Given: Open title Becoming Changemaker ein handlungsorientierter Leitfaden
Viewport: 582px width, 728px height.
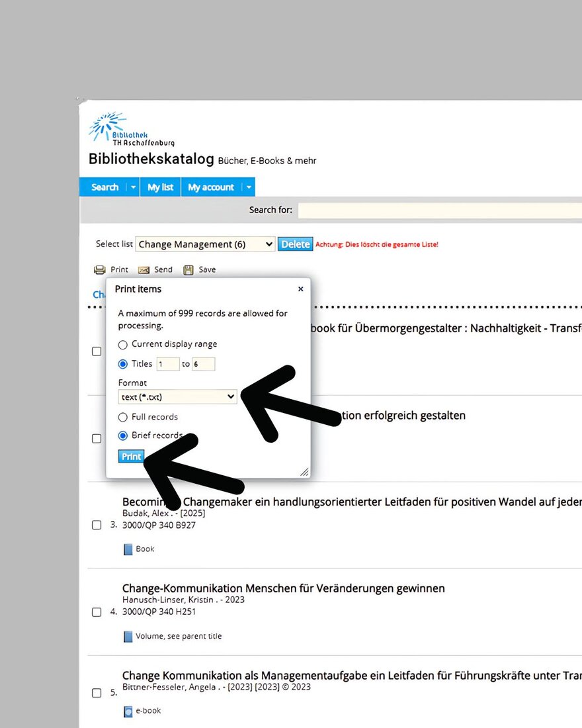Looking at the screenshot, I should pos(352,502).
